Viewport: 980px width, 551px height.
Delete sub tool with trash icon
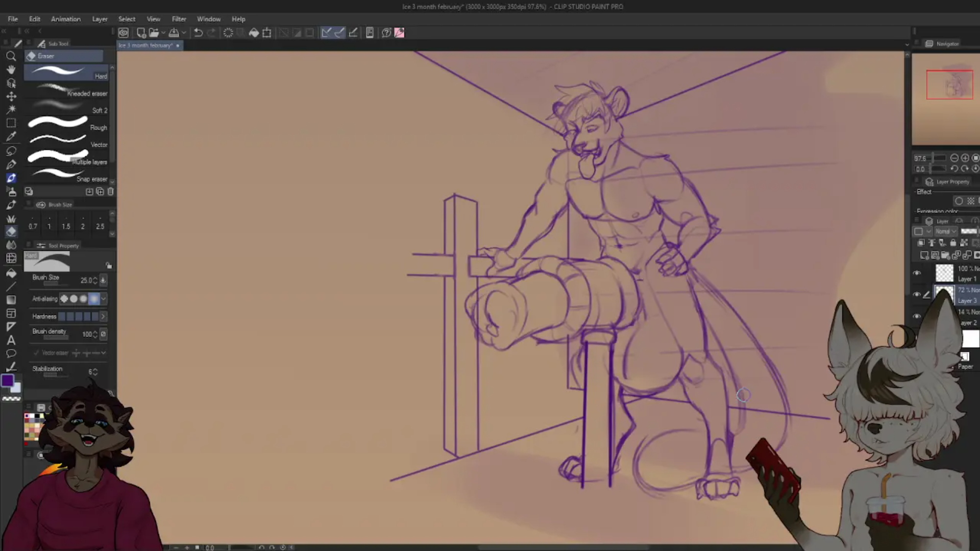point(111,192)
